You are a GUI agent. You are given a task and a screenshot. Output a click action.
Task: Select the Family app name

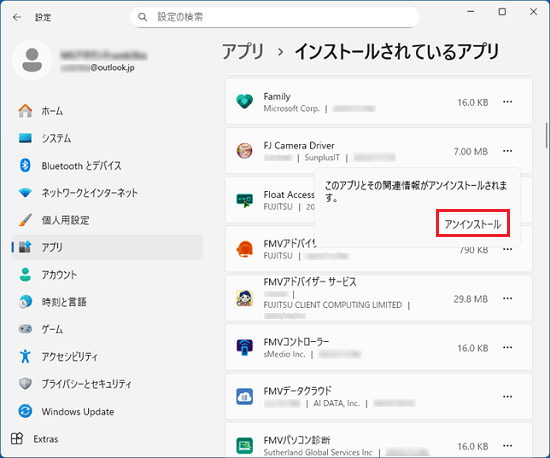click(277, 96)
